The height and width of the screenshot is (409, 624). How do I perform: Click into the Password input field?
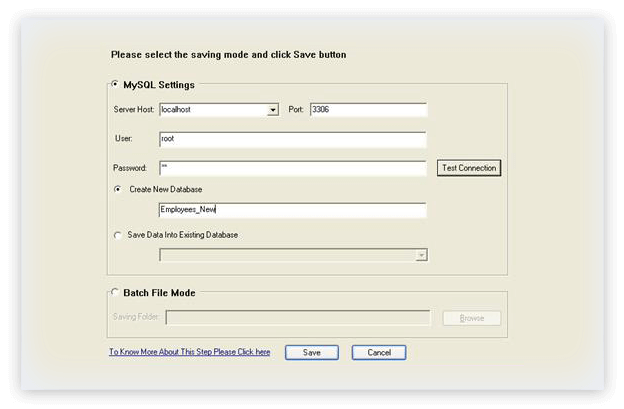coord(292,168)
